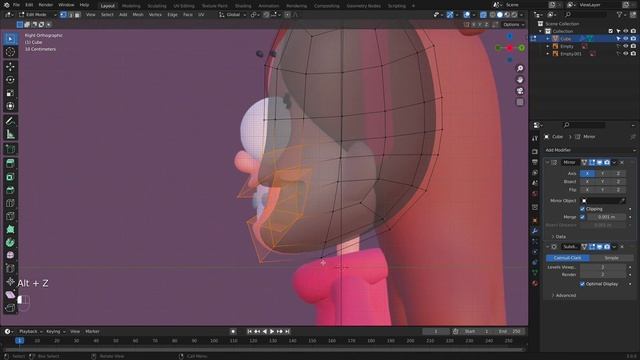Switch to the Modeling workspace tab
Image resolution: width=640 pixels, height=360 pixels.
(131, 6)
